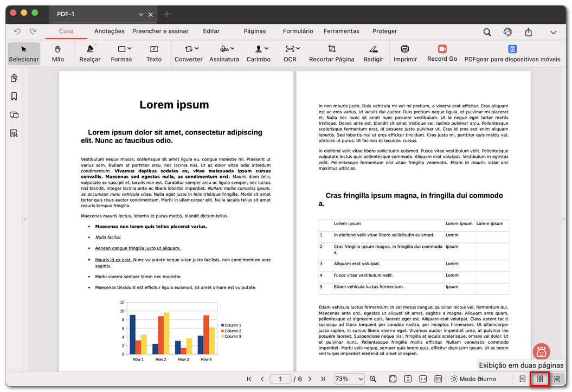Toggle Modo Diurno day mode

[473, 379]
